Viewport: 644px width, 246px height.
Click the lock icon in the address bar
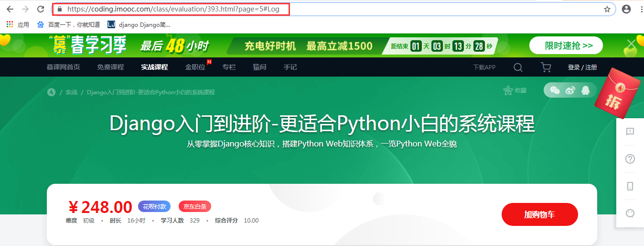click(x=60, y=9)
